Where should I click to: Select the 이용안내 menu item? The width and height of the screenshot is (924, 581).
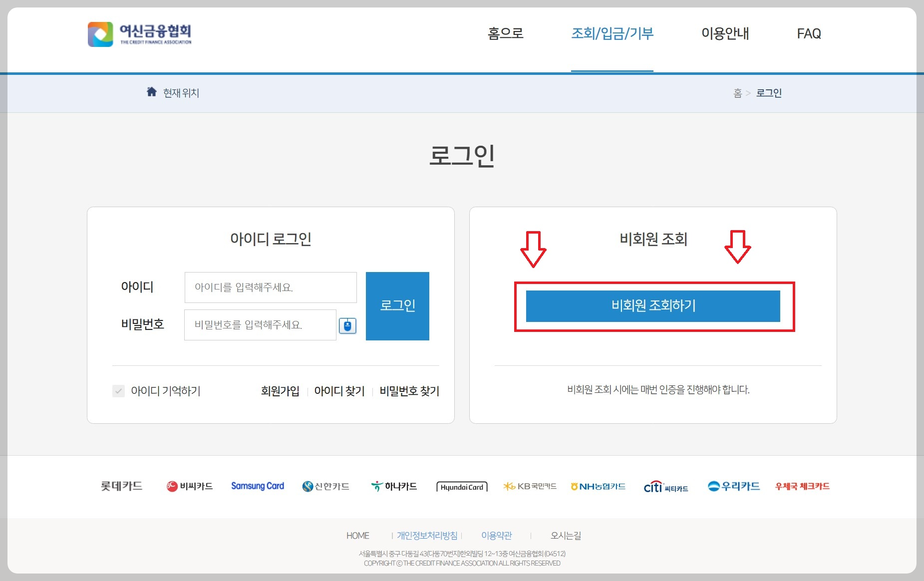[725, 33]
